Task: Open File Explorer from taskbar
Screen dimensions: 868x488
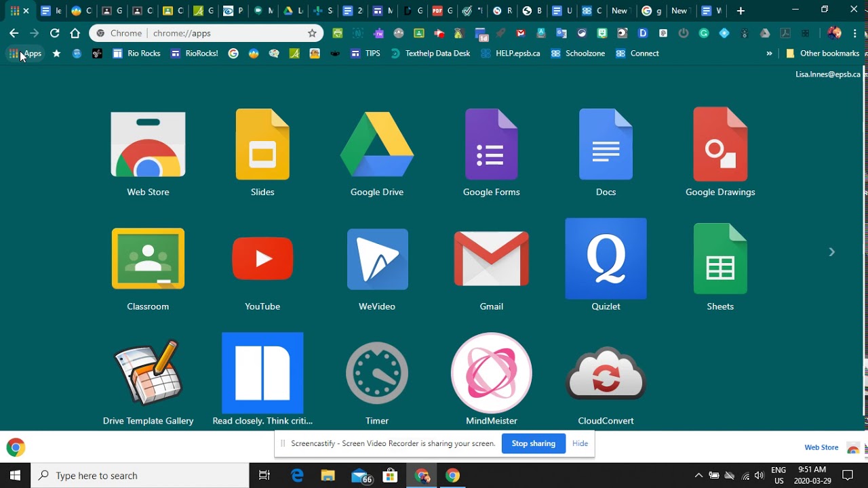Action: pos(328,476)
